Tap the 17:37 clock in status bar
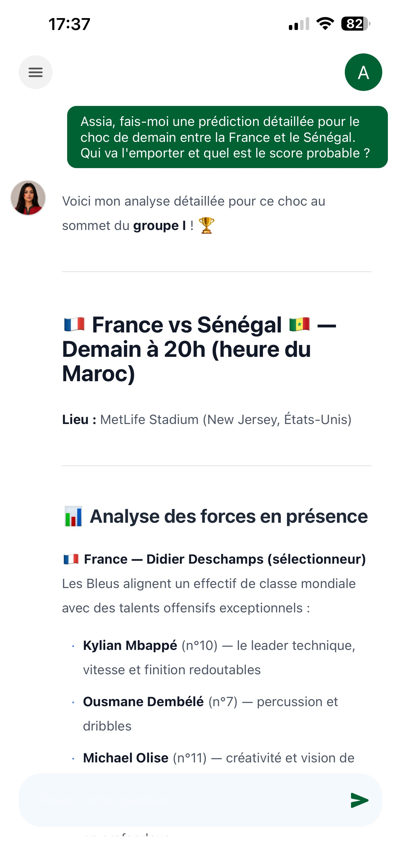Viewport: 401px width, 868px height. 69,24
